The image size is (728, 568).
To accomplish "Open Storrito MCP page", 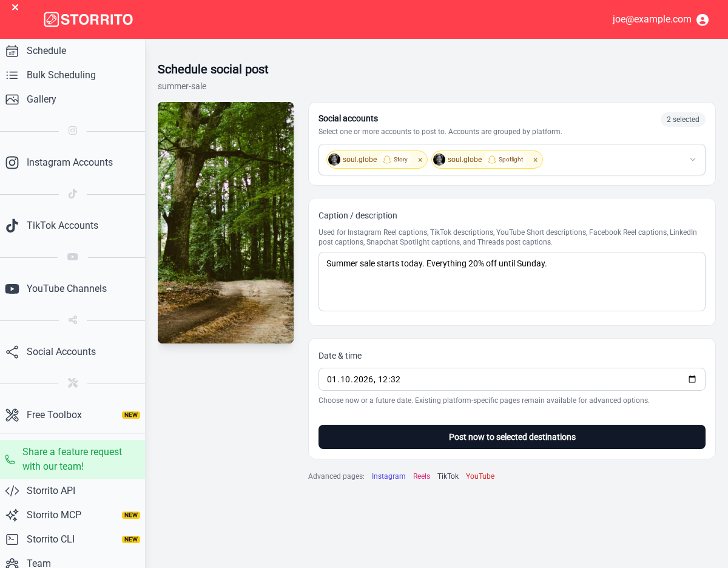I will [72, 515].
